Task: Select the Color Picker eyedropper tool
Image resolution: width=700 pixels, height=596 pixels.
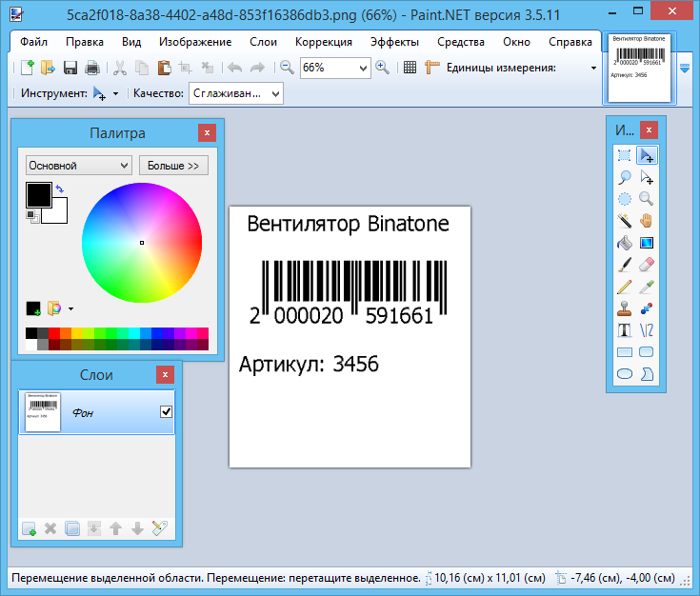Action: [647, 287]
